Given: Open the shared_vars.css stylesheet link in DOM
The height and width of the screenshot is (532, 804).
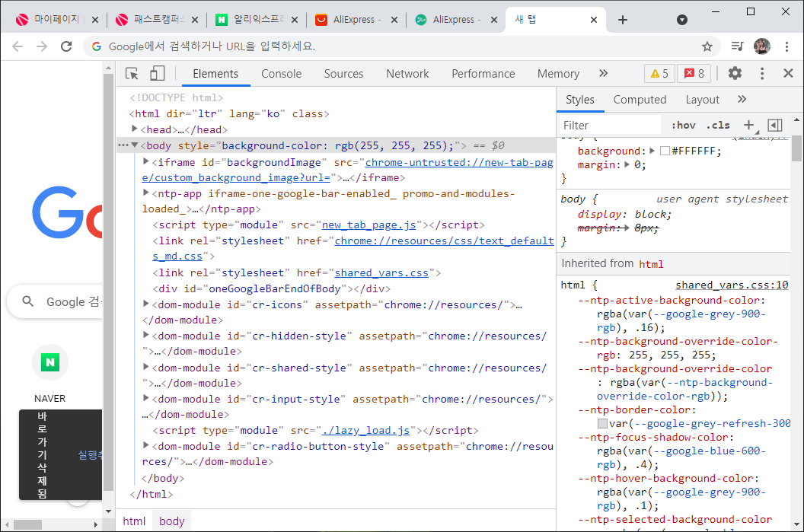Looking at the screenshot, I should [x=381, y=272].
